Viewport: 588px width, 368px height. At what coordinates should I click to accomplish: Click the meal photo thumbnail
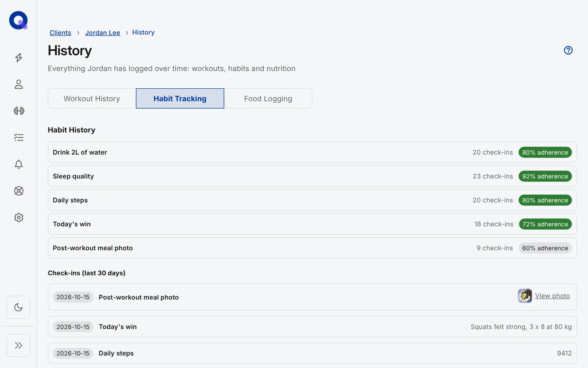point(525,296)
